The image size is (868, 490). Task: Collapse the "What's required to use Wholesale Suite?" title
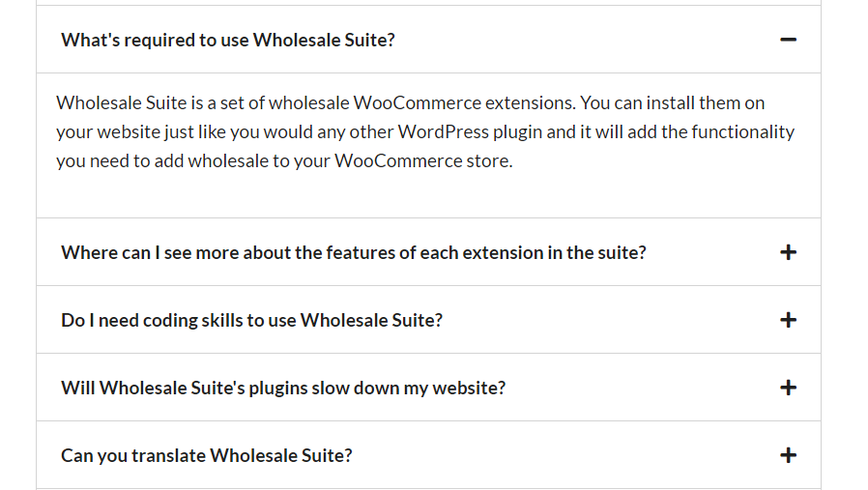tap(228, 40)
